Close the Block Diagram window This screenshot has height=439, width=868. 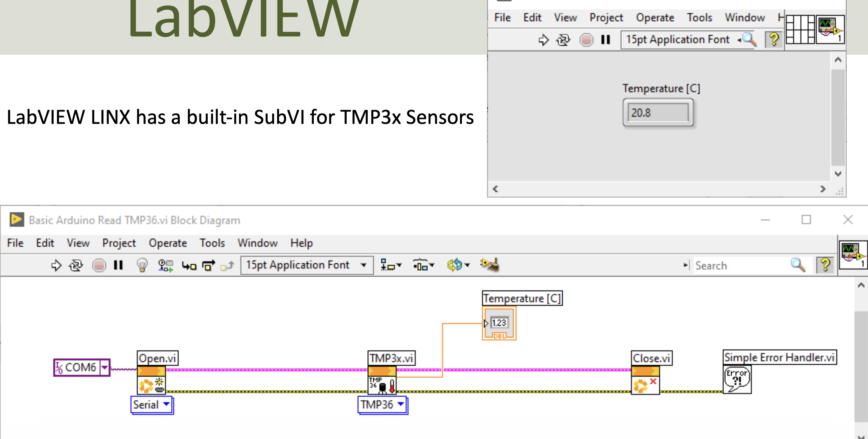(848, 220)
